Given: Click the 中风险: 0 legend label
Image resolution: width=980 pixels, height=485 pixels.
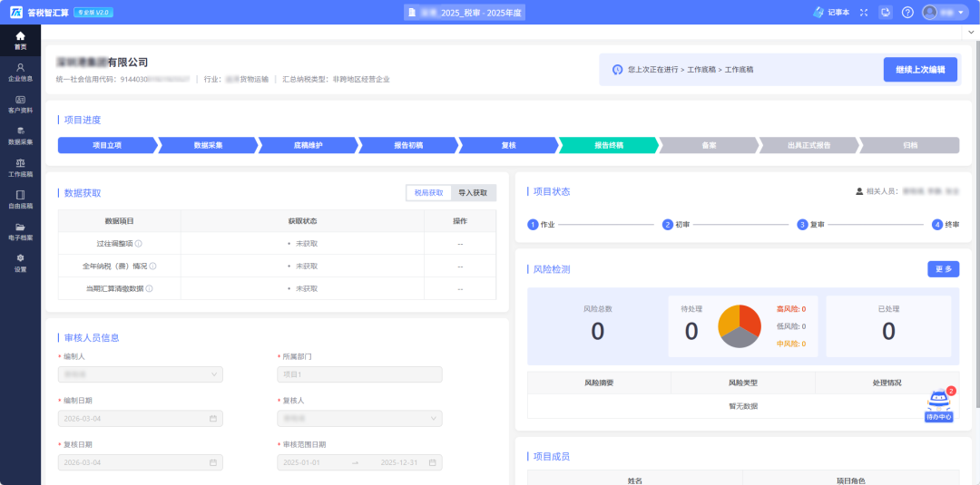Looking at the screenshot, I should (790, 344).
